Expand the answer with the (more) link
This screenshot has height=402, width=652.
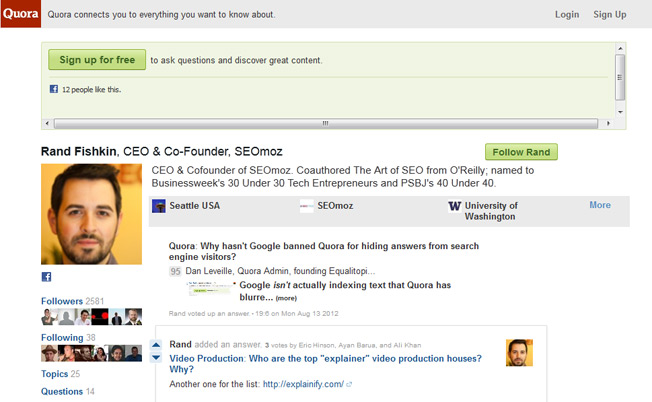point(286,298)
